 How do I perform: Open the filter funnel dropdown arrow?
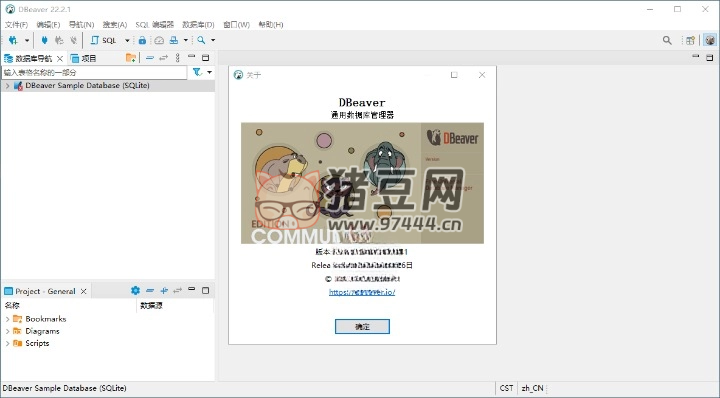[x=209, y=73]
